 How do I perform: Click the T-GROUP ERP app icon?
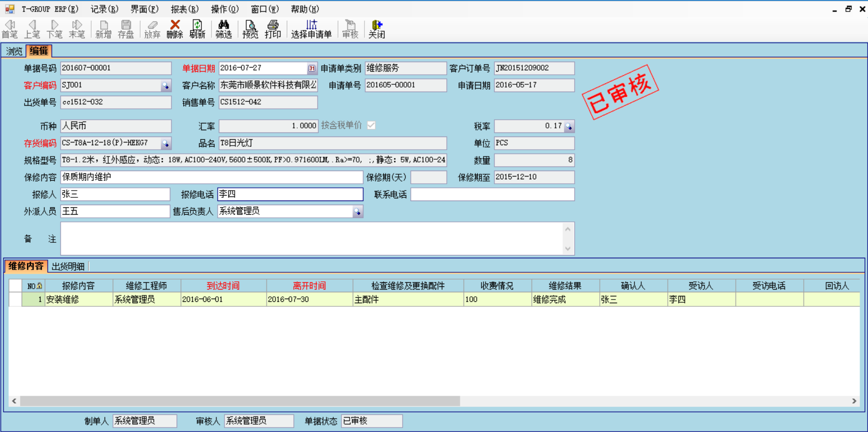click(x=10, y=9)
